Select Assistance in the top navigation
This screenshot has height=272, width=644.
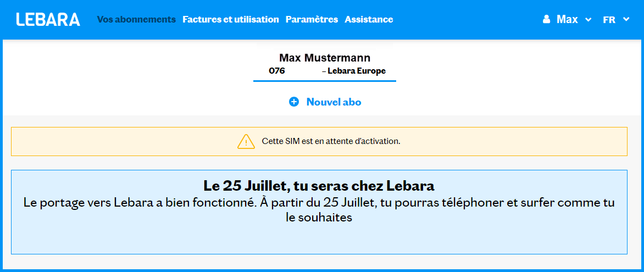pyautogui.click(x=369, y=19)
